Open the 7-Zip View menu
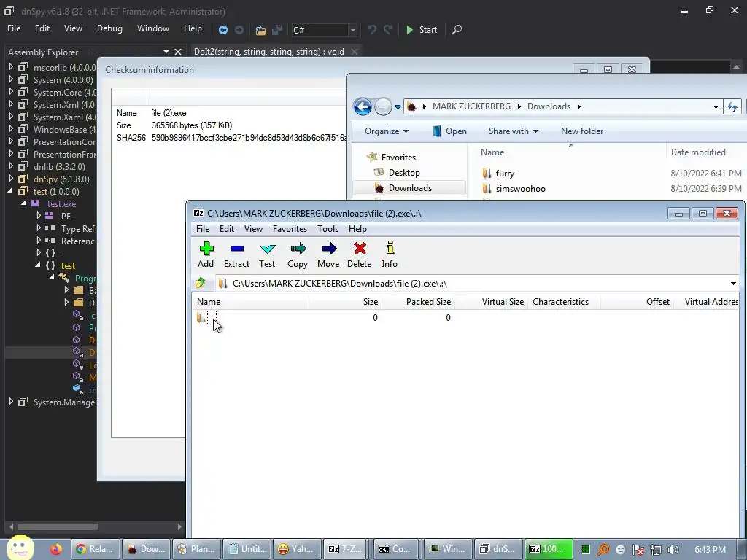 [253, 228]
